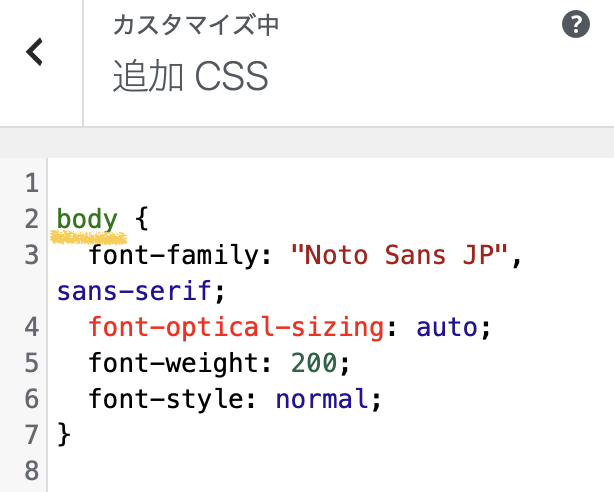Image resolution: width=614 pixels, height=492 pixels.
Task: Click the "Noto Sans JP" string value
Action: pos(400,255)
